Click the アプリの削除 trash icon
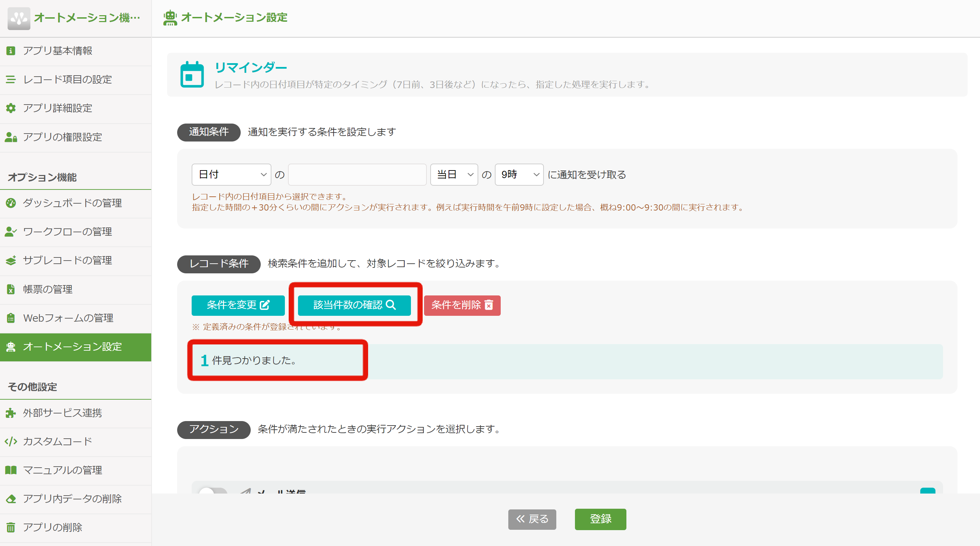 pos(11,527)
